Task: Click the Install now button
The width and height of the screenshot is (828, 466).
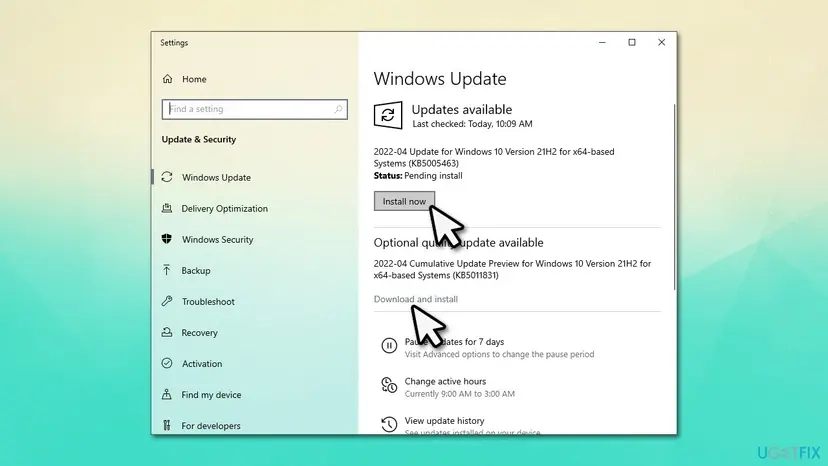Action: tap(404, 201)
